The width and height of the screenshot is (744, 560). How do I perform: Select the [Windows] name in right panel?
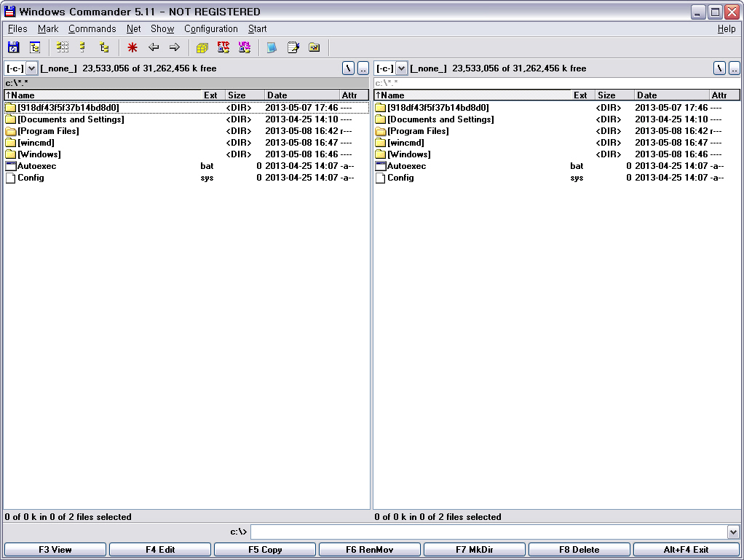(x=409, y=154)
